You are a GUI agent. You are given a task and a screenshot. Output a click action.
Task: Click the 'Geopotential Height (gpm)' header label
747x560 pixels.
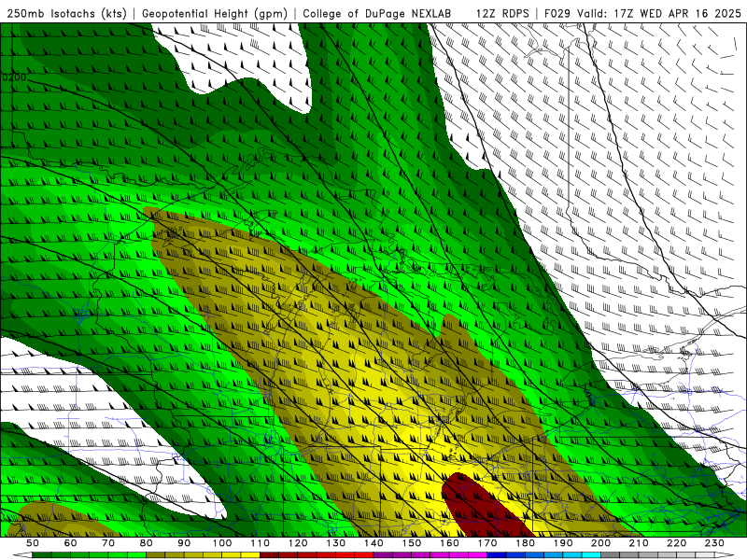[215, 14]
